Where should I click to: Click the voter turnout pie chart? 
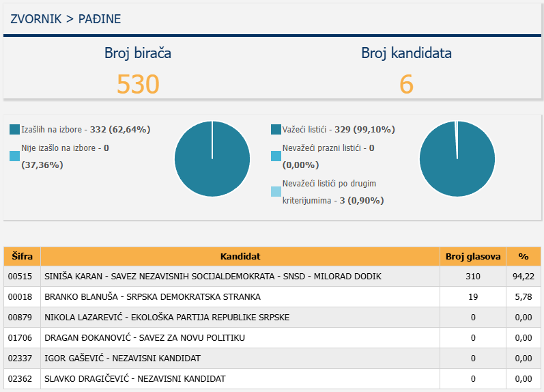point(212,159)
